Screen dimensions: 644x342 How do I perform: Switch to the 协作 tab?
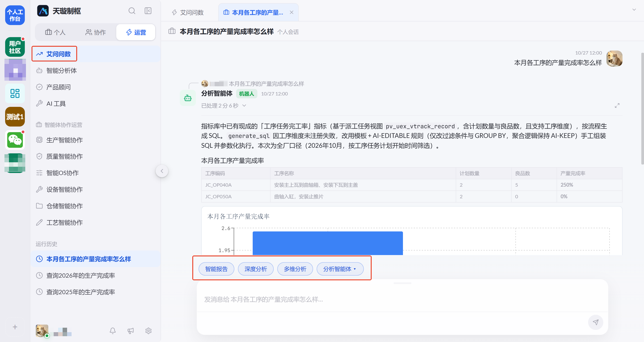tap(95, 32)
